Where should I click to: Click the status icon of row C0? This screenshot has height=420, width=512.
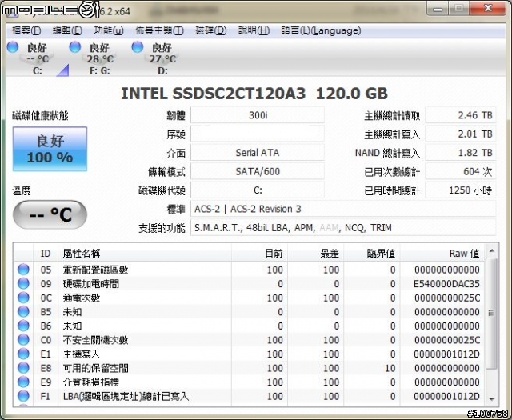tap(23, 340)
